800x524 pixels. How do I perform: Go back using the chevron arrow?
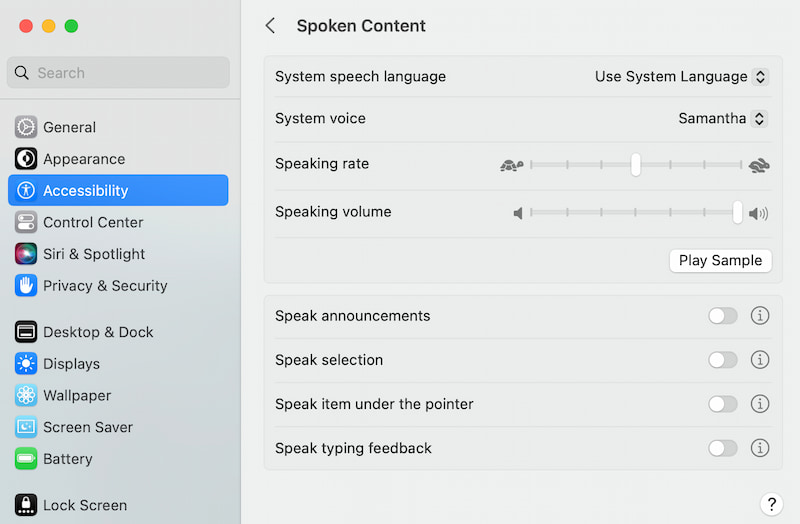(x=270, y=26)
